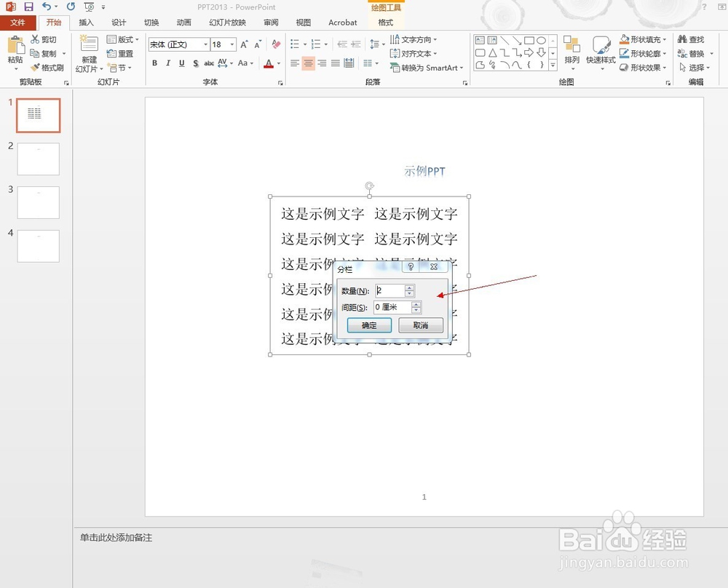The width and height of the screenshot is (728, 588).
Task: Open the File (文件) tab
Action: coord(17,23)
